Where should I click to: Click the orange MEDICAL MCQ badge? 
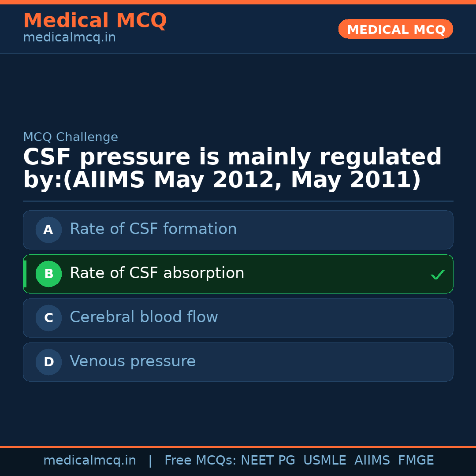point(395,29)
